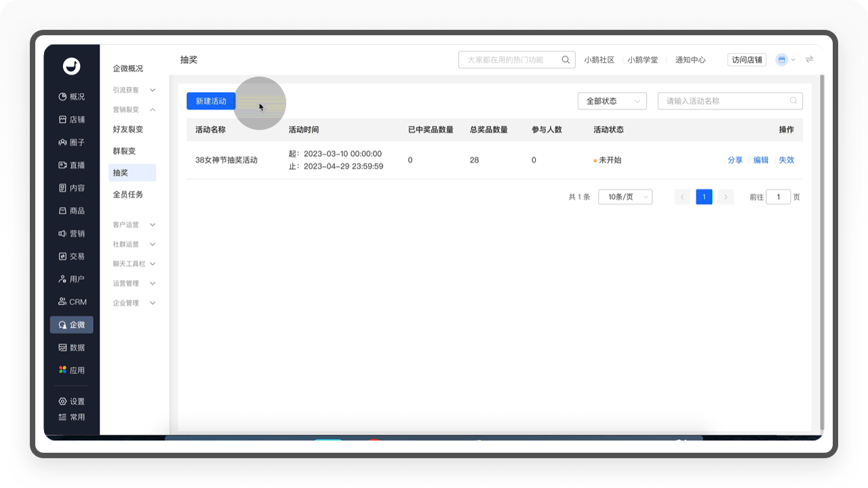Open 数据 section
The height and width of the screenshot is (488, 868).
[x=71, y=347]
